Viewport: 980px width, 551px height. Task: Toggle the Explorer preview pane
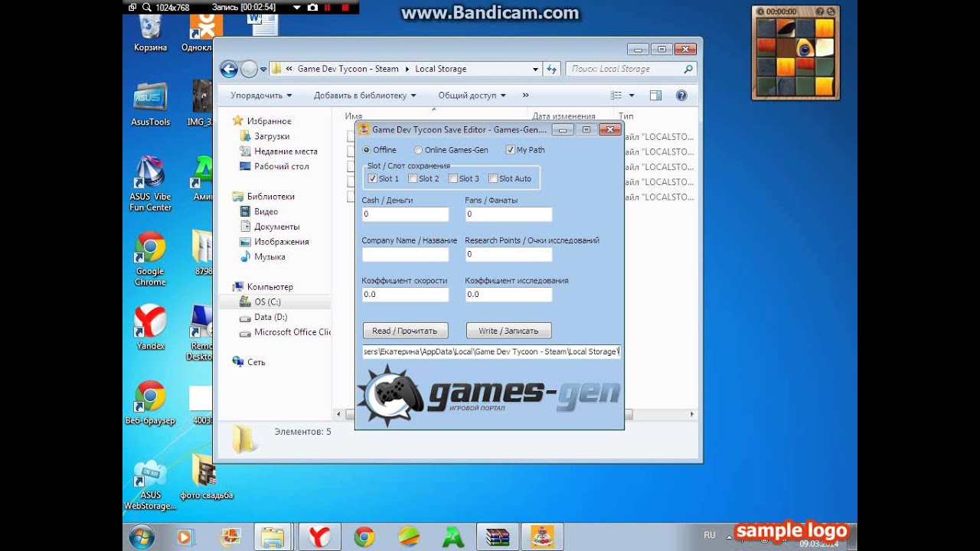point(655,96)
